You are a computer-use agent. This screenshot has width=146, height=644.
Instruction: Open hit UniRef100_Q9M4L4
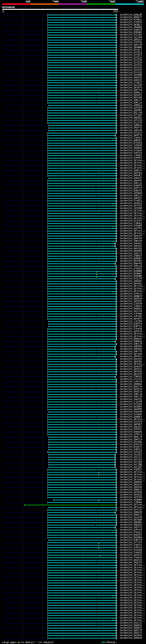pos(131,105)
